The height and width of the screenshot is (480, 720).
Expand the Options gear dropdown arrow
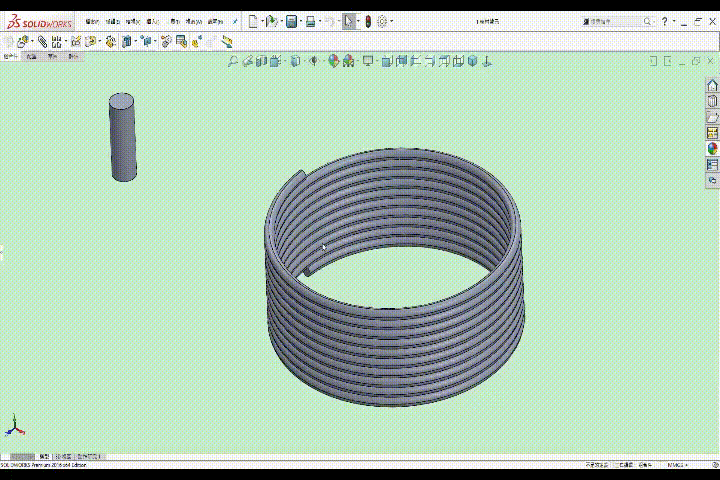point(391,21)
